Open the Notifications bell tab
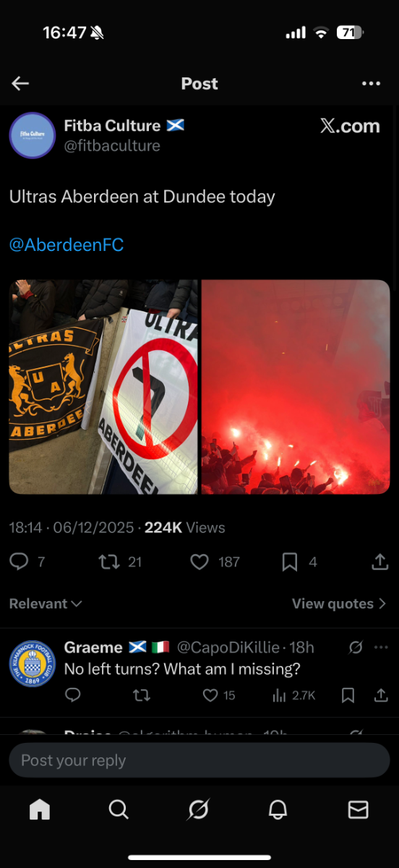Screen dimensions: 399x868 278,810
